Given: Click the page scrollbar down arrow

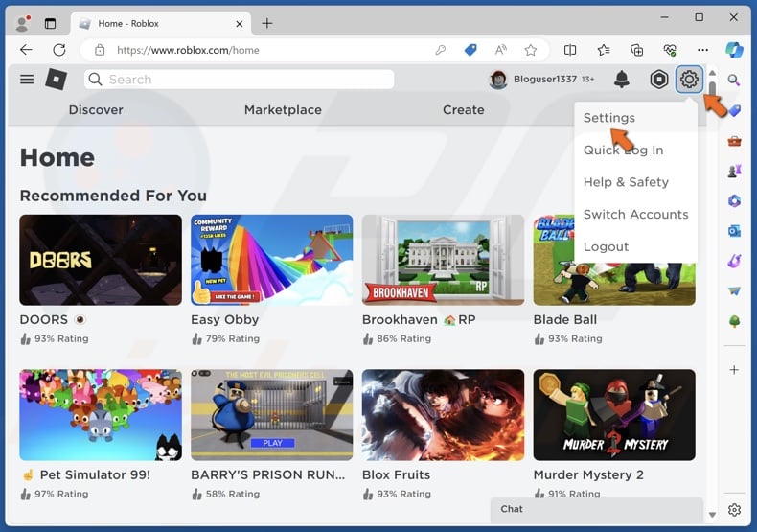Looking at the screenshot, I should (x=712, y=515).
